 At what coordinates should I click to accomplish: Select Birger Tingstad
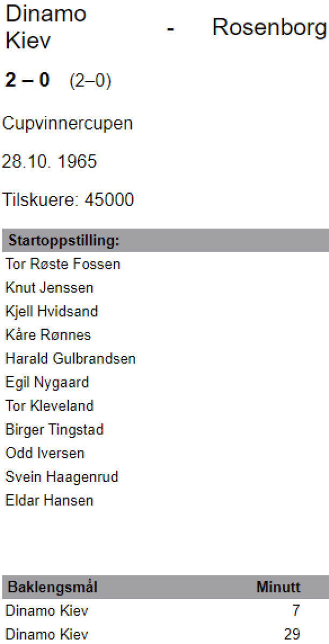[x=54, y=430]
